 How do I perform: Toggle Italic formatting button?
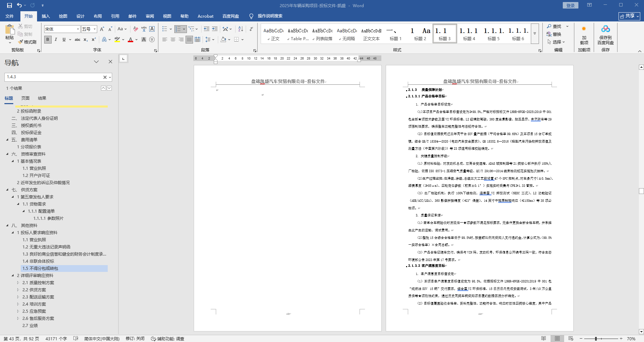(56, 39)
